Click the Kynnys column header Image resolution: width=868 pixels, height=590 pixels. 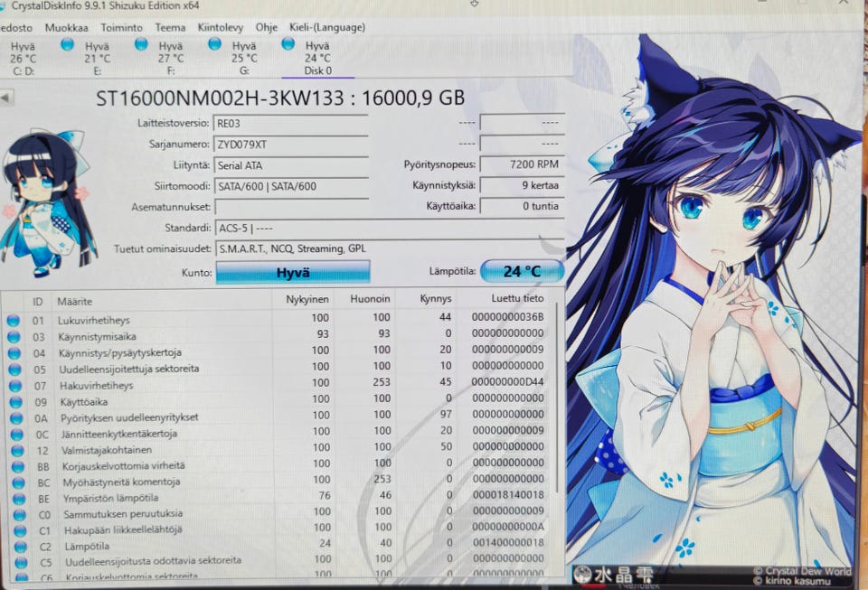(435, 298)
